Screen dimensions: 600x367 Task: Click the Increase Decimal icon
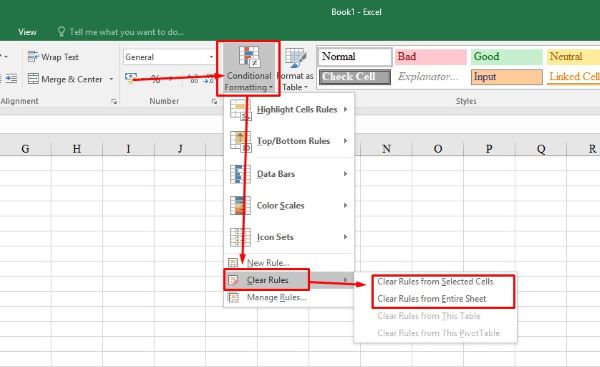click(194, 79)
